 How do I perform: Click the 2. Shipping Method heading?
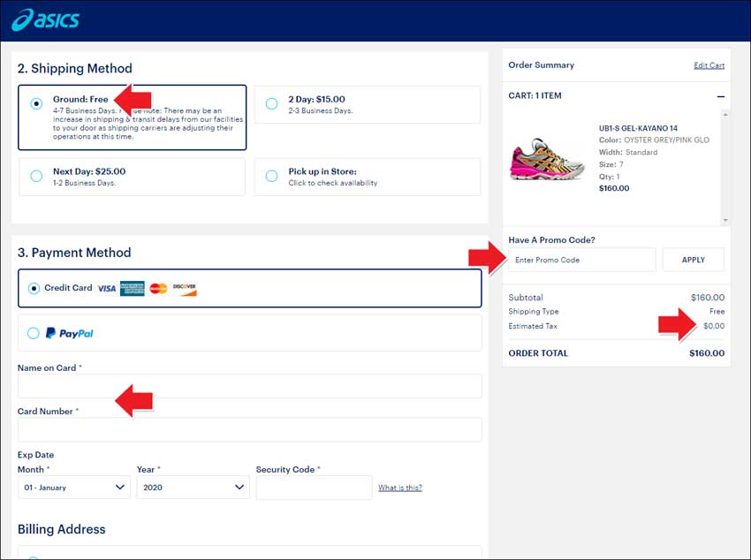[x=75, y=68]
